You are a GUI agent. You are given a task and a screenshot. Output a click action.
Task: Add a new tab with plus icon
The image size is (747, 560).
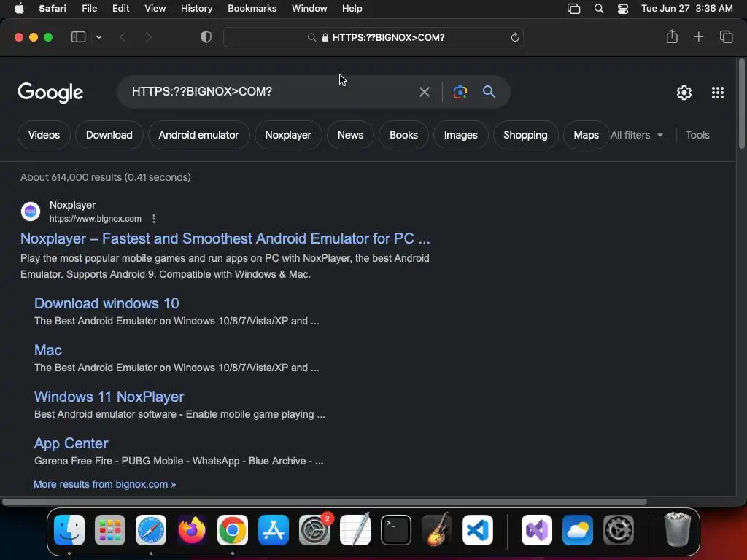pyautogui.click(x=698, y=36)
